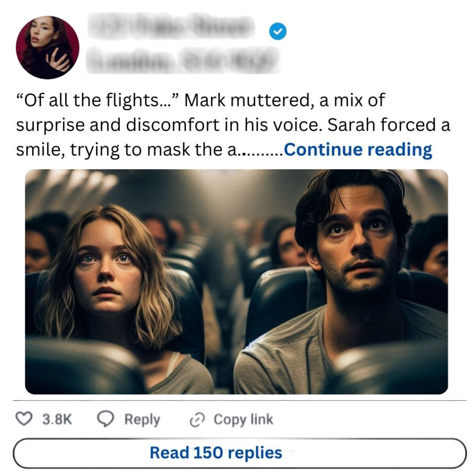Click the Copy link text
The height and width of the screenshot is (476, 476).
(x=243, y=419)
